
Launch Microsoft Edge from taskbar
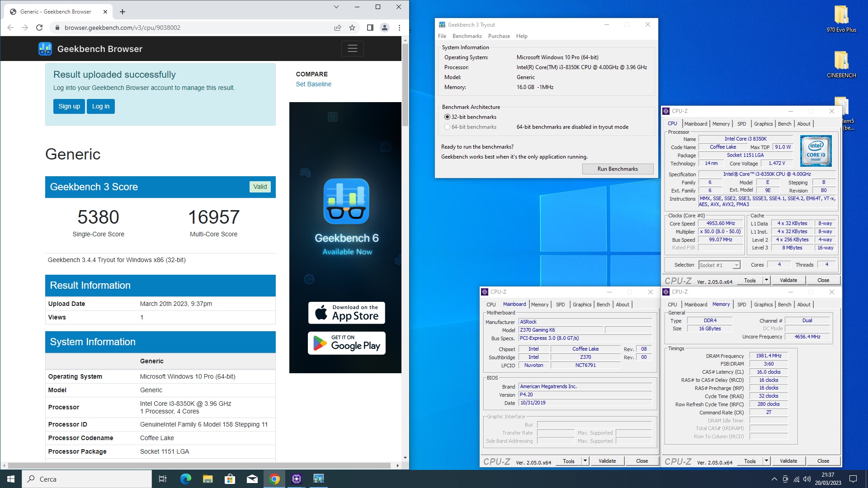pyautogui.click(x=185, y=479)
